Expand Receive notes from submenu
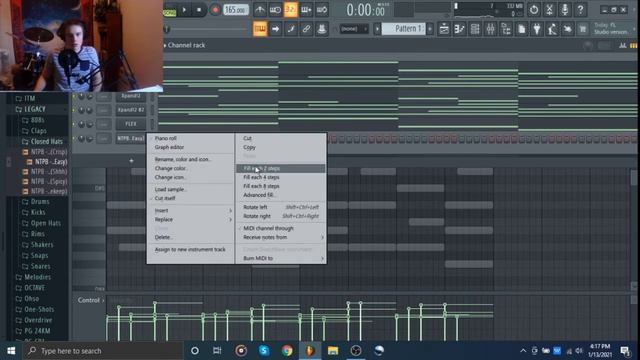 (281, 237)
